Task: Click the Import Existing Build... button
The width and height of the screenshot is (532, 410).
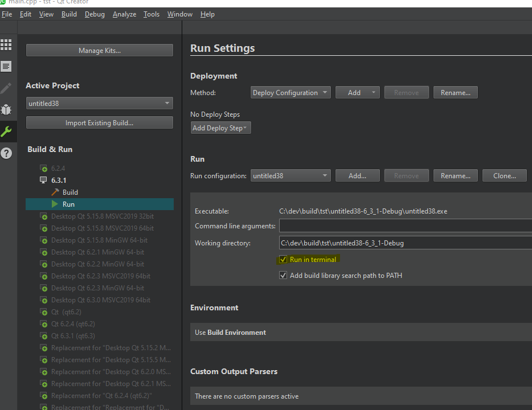Action: [x=100, y=123]
